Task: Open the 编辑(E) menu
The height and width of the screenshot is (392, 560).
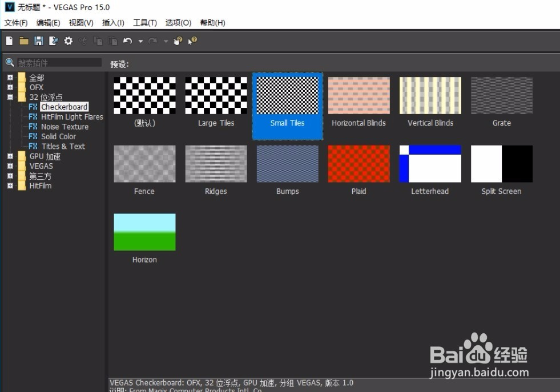Action: point(48,23)
